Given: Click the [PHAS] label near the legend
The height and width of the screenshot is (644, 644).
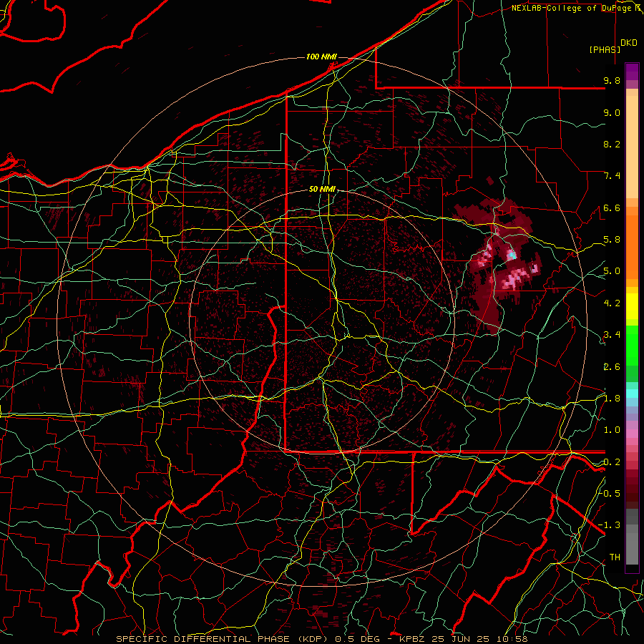Looking at the screenshot, I should [605, 49].
